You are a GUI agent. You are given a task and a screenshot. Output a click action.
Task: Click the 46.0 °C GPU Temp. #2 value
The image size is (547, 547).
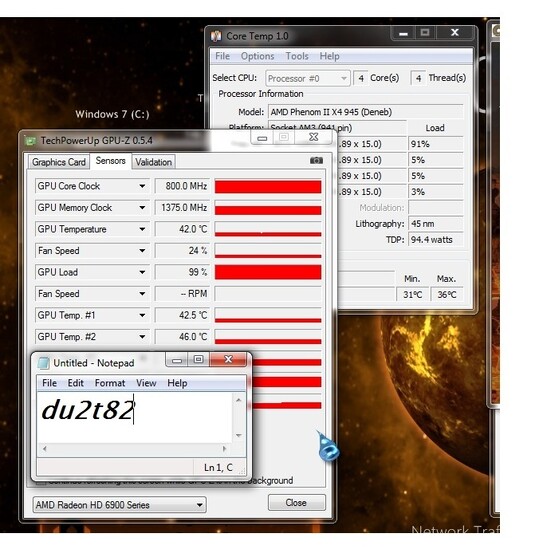182,337
